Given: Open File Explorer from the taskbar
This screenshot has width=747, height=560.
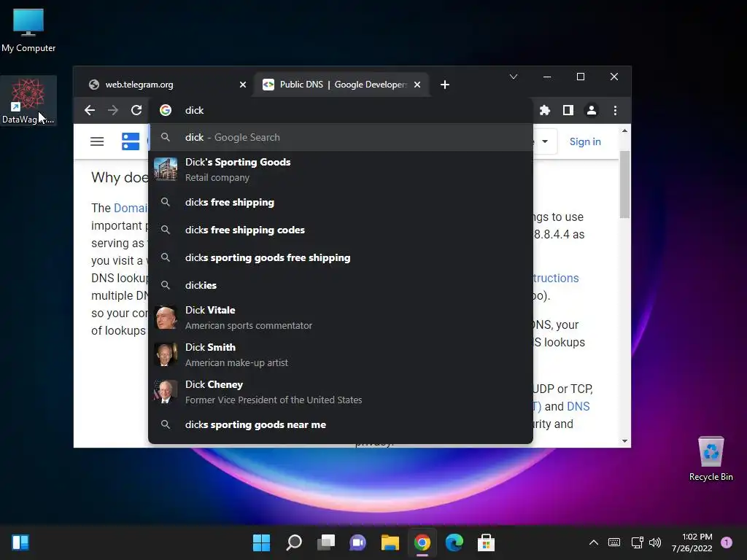Looking at the screenshot, I should coord(390,542).
